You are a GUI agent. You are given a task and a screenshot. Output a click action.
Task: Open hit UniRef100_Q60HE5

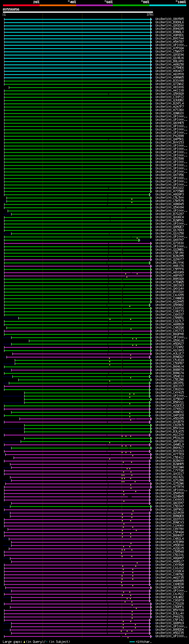click(x=170, y=123)
